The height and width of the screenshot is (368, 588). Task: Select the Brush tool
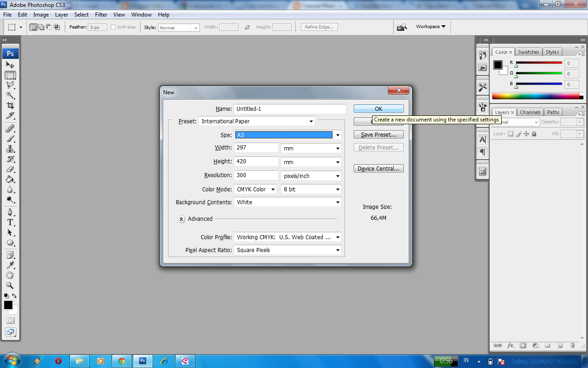pyautogui.click(x=10, y=138)
